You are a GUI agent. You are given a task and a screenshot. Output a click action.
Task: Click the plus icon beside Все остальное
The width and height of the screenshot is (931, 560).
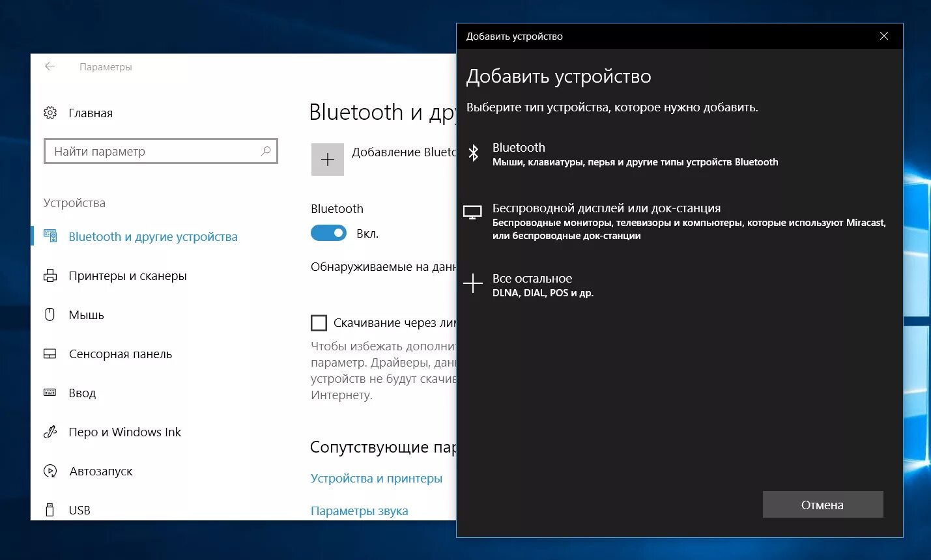(x=472, y=283)
